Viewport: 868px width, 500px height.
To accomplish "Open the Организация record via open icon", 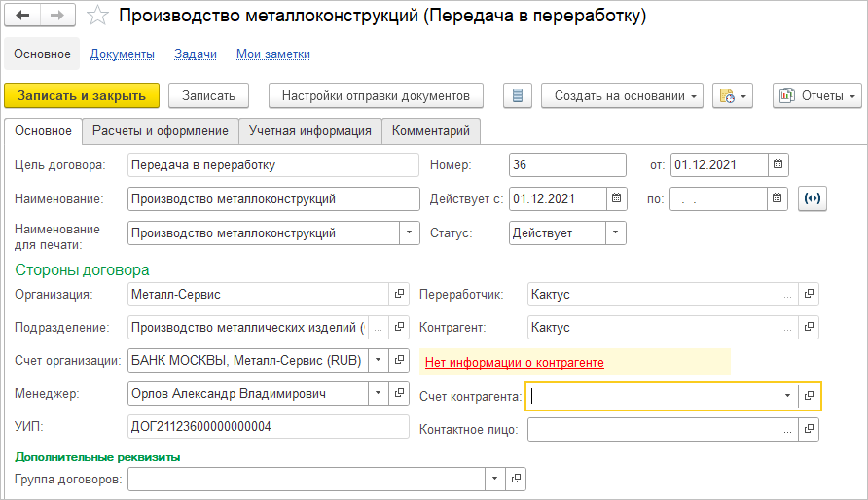I will pos(399,294).
